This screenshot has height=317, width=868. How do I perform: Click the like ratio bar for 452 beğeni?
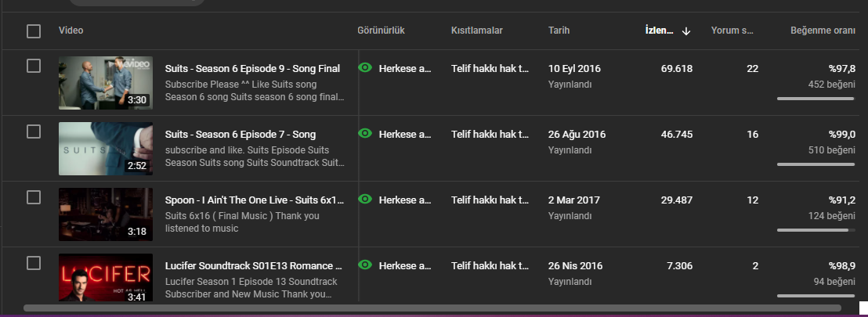click(816, 99)
